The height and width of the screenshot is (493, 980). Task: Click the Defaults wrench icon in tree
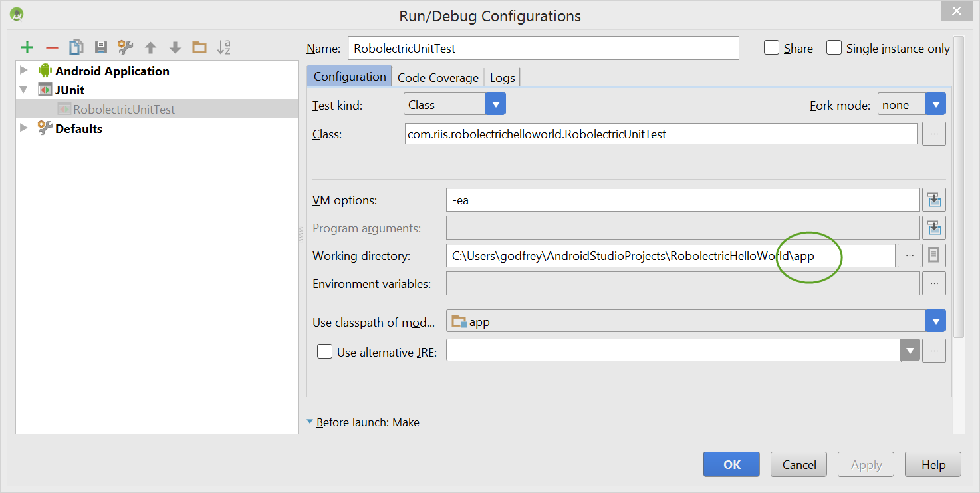45,128
